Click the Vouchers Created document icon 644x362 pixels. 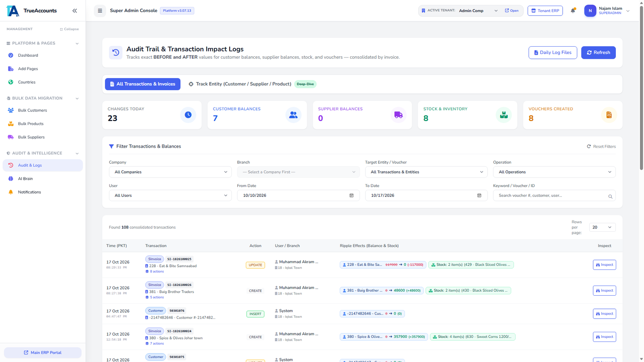[x=609, y=115]
